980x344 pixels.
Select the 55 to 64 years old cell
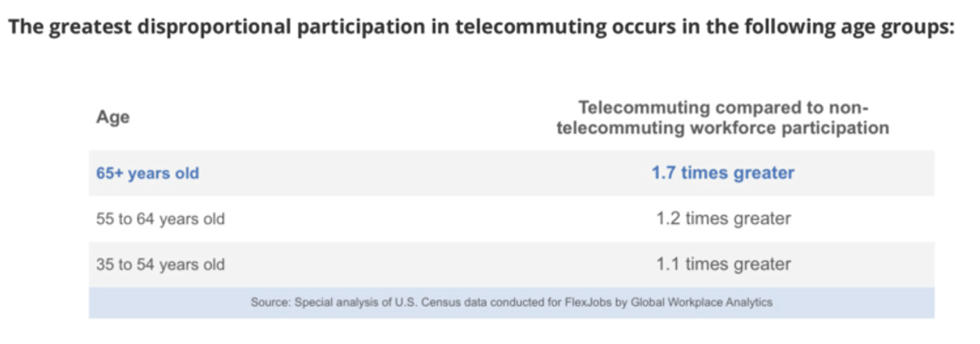point(160,219)
